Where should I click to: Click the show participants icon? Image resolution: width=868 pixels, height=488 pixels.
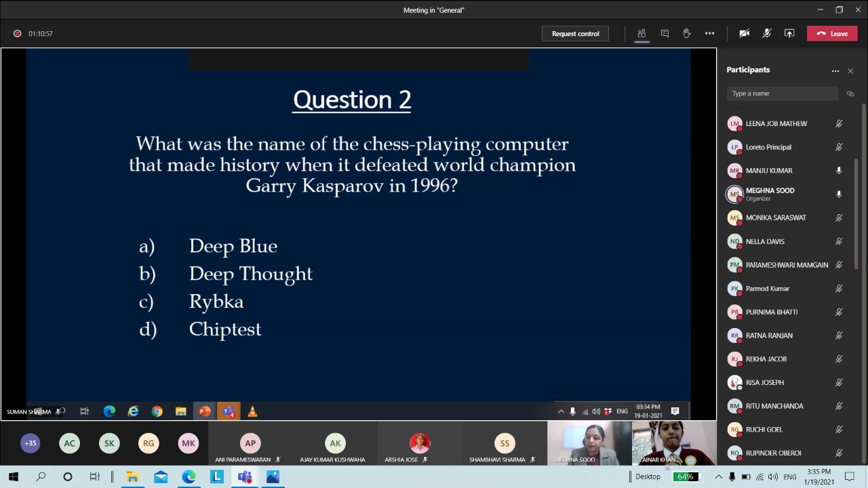tap(642, 33)
